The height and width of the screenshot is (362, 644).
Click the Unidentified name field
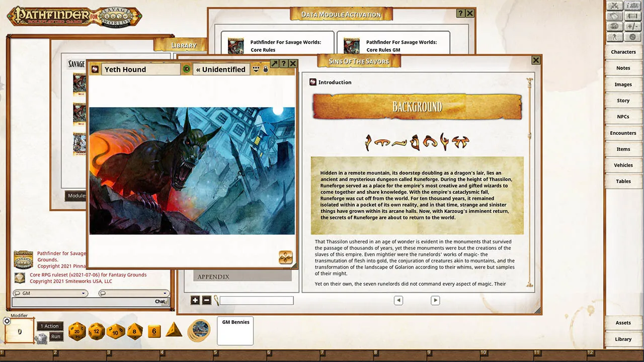[x=221, y=69]
